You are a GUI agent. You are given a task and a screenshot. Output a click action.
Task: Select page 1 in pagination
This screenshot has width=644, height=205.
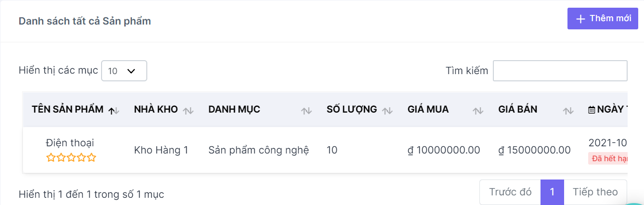tap(552, 192)
